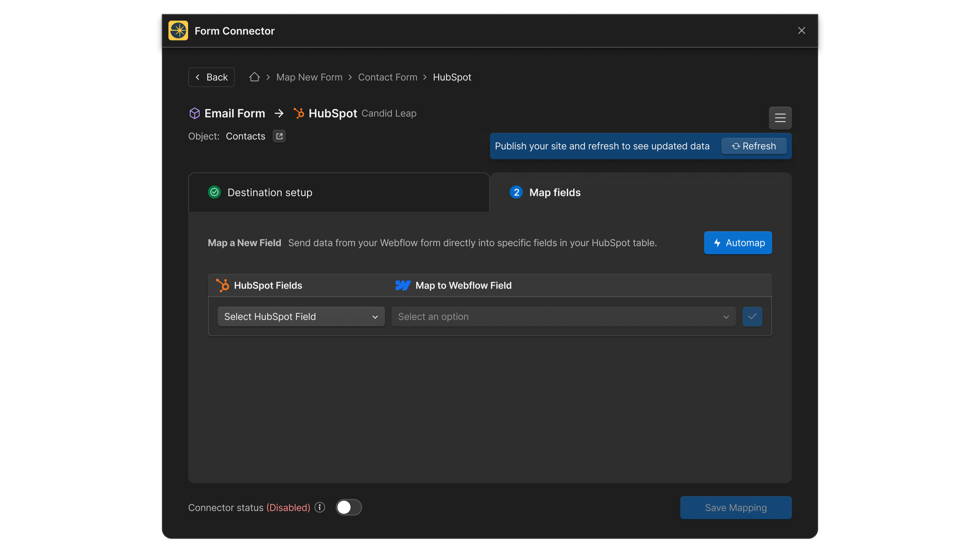Confirm the field mapping with the checkmark button
The image size is (980, 551).
[752, 316]
